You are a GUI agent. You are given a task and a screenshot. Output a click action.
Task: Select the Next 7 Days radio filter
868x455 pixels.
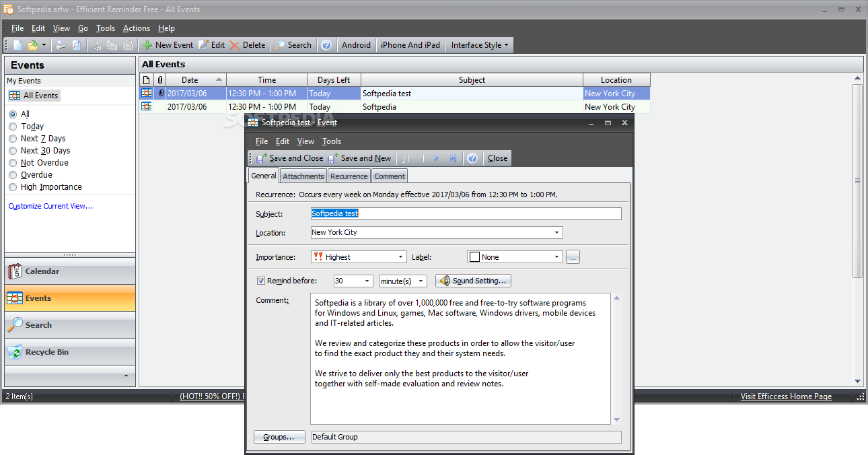click(x=13, y=139)
